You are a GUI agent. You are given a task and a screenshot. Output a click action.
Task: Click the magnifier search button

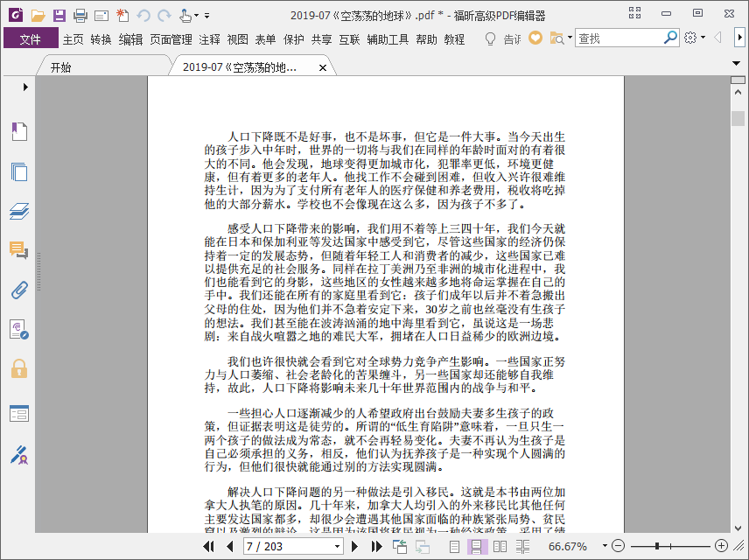point(670,38)
